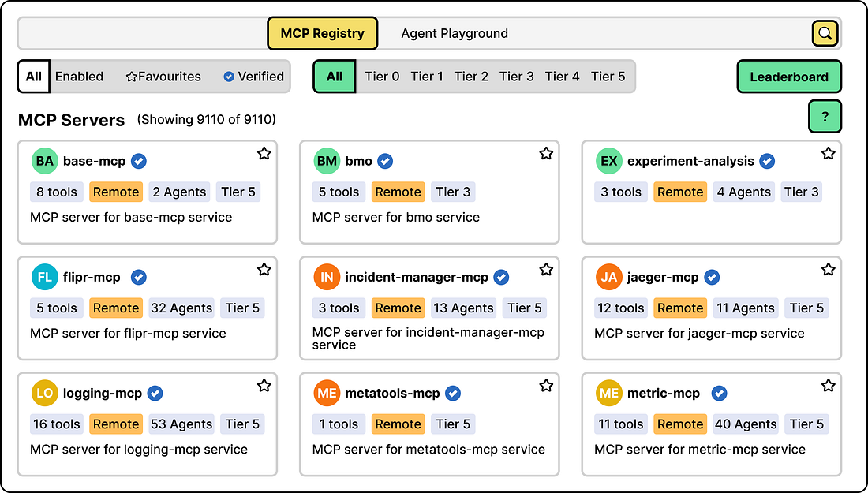Click the ME avatar on metric-mcp card
The height and width of the screenshot is (493, 868).
tap(609, 394)
